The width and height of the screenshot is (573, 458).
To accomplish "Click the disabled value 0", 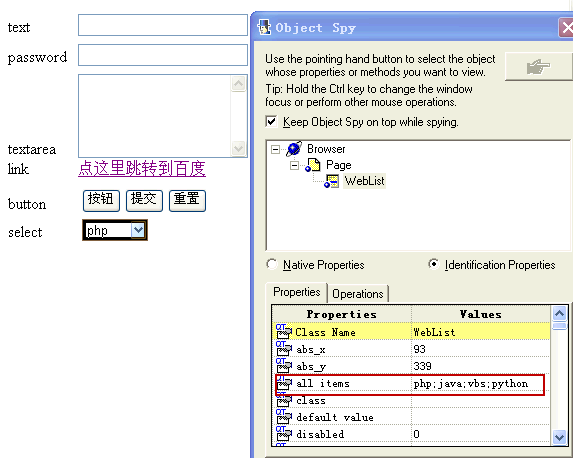I will [x=417, y=434].
